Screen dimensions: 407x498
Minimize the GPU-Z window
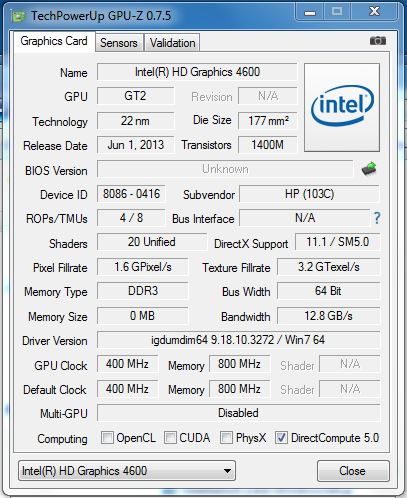310,12
